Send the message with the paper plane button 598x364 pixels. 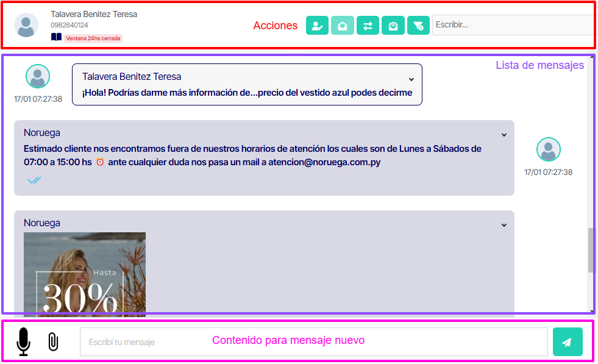568,341
